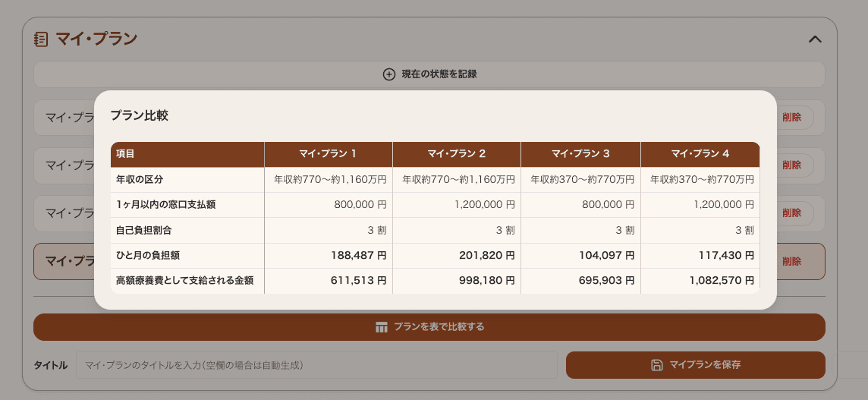Image resolution: width=868 pixels, height=400 pixels.
Task: Remove the highlighted fourth plan with 削除
Action: click(791, 261)
